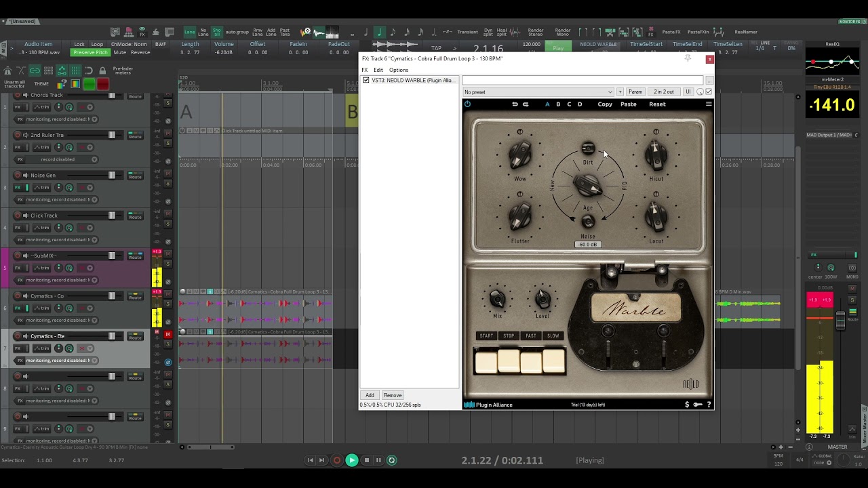The height and width of the screenshot is (488, 868).
Task: Open the ChMode: Norm channel mode dropdown
Action: (129, 44)
